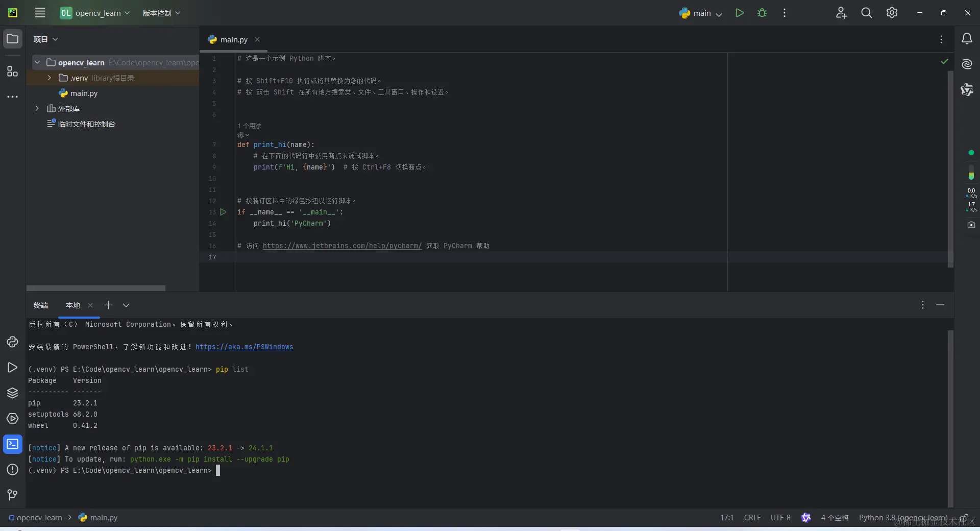Debug the main configuration

click(762, 13)
